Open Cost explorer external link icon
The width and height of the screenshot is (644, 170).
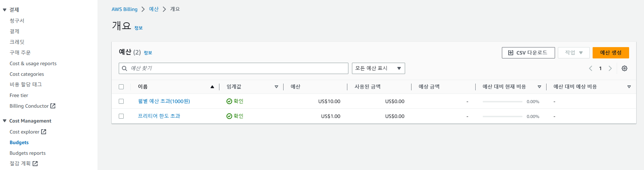(x=44, y=132)
